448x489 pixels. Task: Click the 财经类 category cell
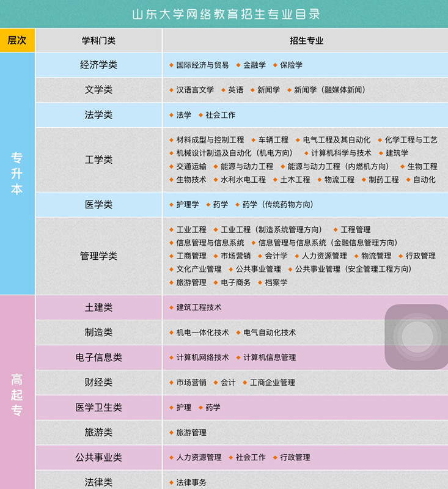[x=98, y=383]
